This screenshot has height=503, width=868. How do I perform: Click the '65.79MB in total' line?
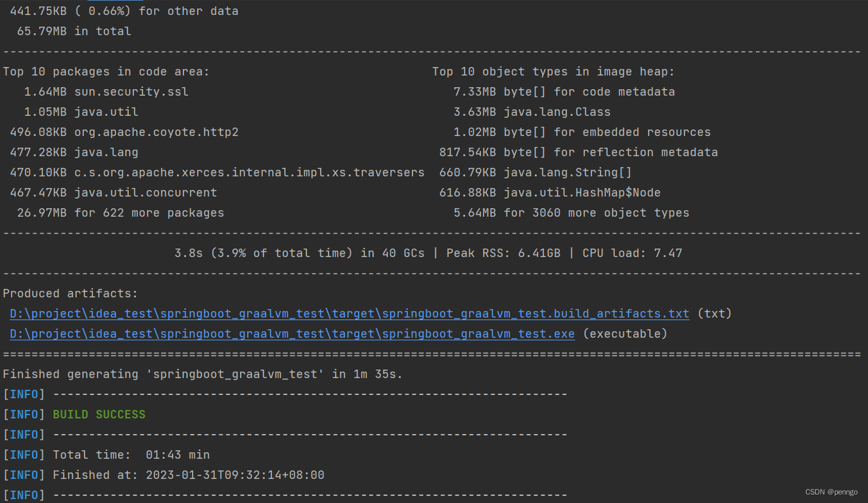74,31
